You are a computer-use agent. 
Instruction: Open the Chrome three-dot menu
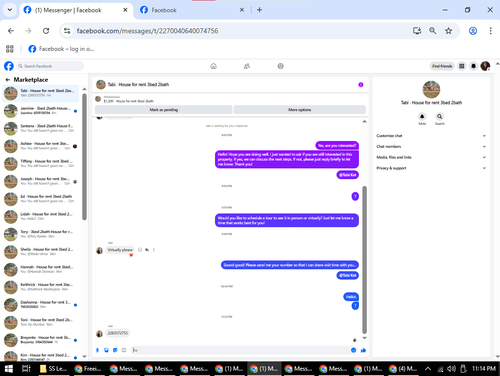pyautogui.click(x=490, y=31)
